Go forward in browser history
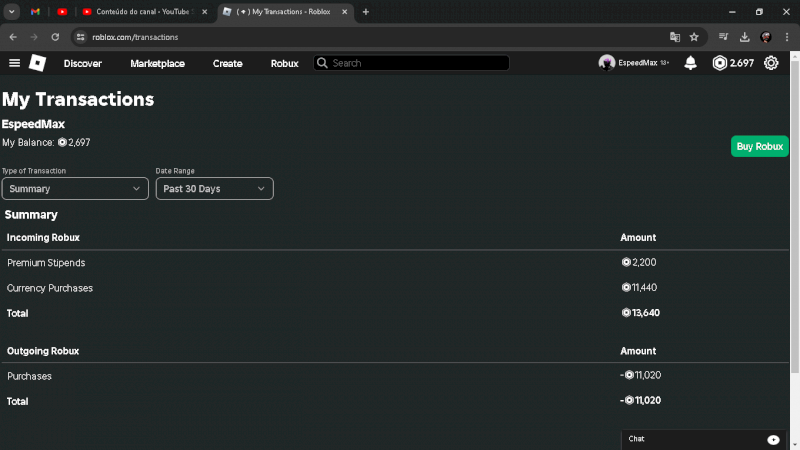 (34, 37)
